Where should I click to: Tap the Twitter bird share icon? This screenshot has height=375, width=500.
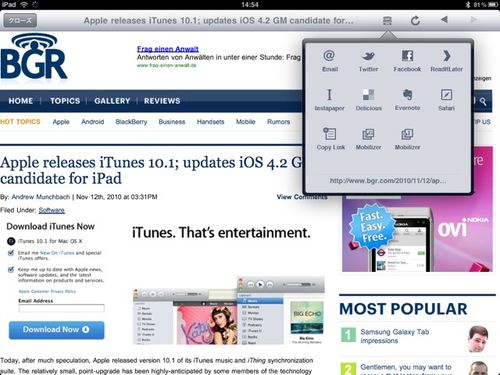(x=368, y=56)
